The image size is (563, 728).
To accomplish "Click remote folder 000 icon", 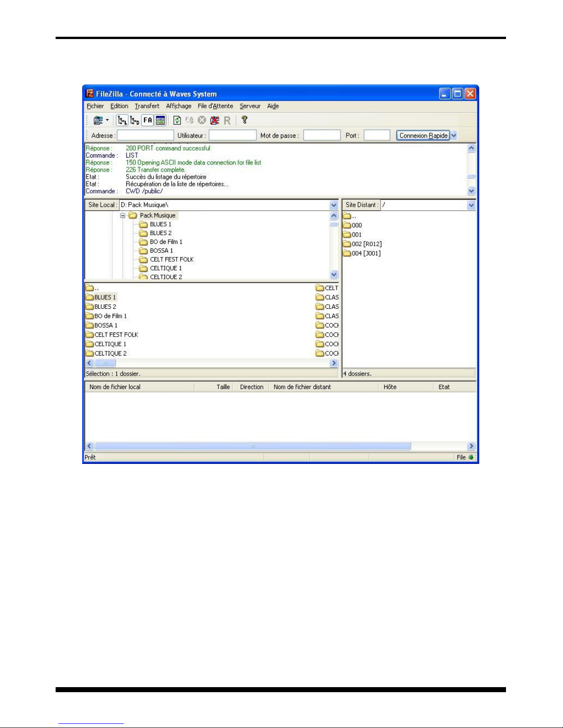I will 347,225.
